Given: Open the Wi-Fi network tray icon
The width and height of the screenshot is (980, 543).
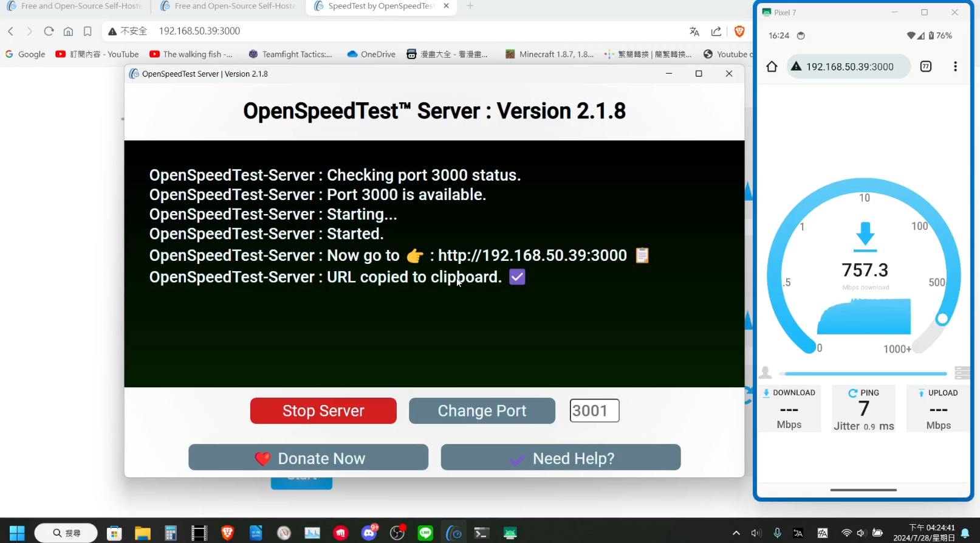Looking at the screenshot, I should click(846, 533).
